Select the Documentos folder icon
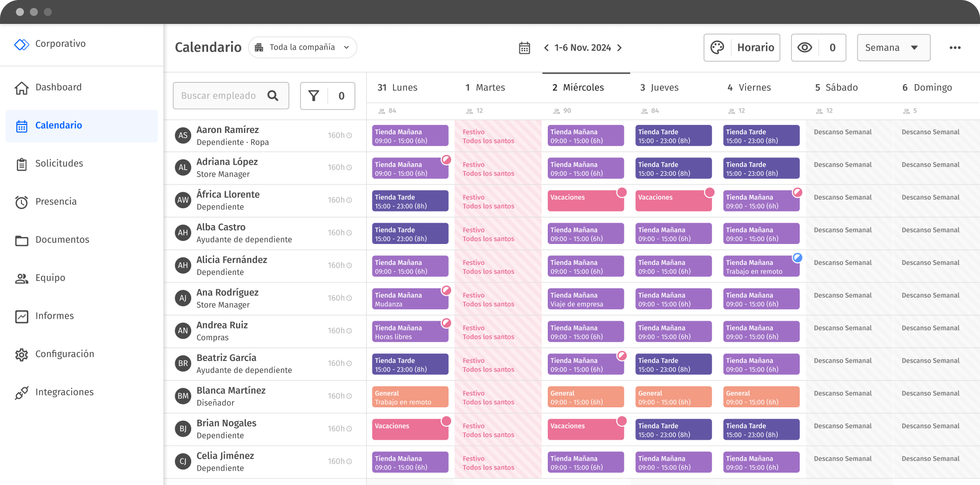Viewport: 980px width, 485px height. pyautogui.click(x=21, y=240)
